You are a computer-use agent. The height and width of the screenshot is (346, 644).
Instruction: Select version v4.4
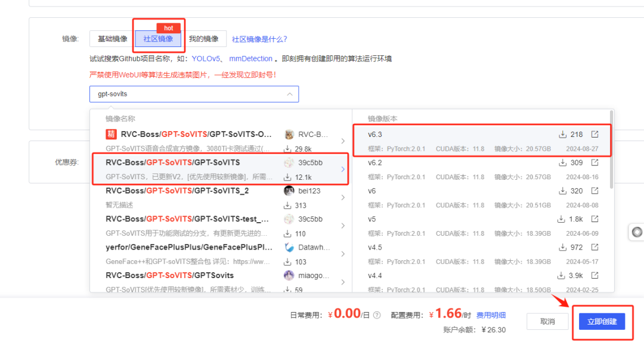click(x=482, y=280)
